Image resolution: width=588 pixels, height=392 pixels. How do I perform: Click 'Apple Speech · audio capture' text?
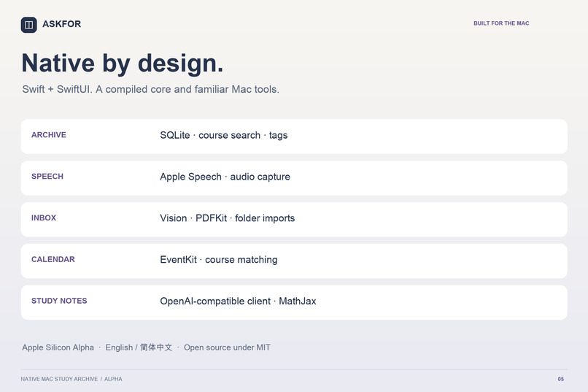coord(225,177)
